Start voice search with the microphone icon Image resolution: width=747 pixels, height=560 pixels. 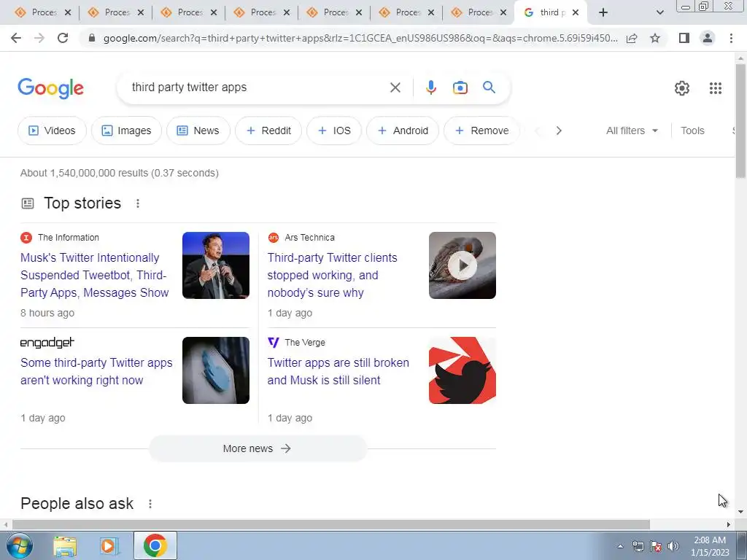click(430, 87)
